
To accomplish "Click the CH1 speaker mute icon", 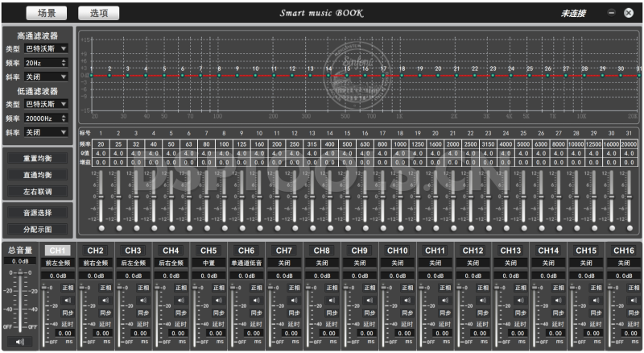I will point(68,299).
